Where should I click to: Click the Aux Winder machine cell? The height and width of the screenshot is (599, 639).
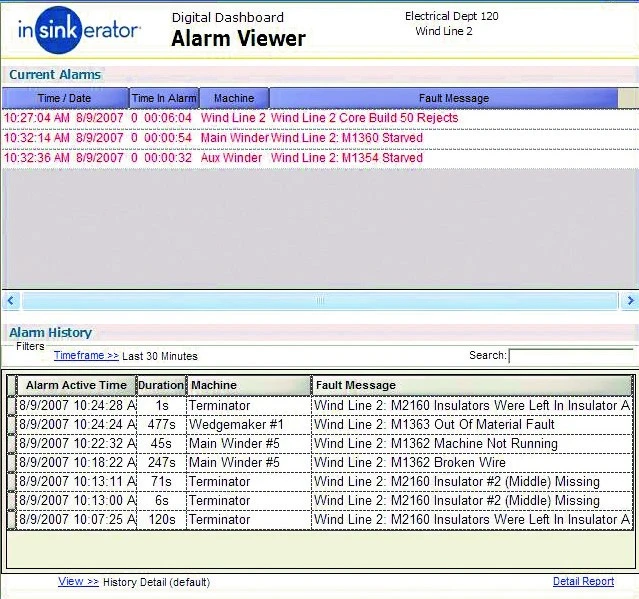click(231, 158)
